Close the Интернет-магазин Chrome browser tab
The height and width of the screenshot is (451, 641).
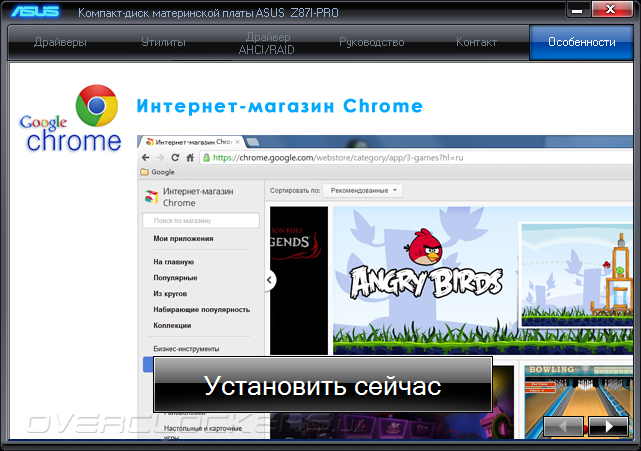(x=238, y=142)
